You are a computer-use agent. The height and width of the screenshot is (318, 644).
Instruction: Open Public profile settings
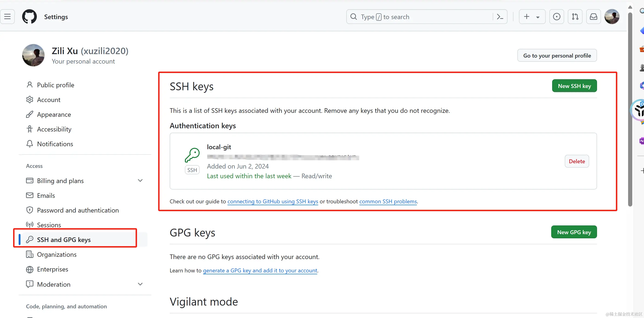(55, 85)
